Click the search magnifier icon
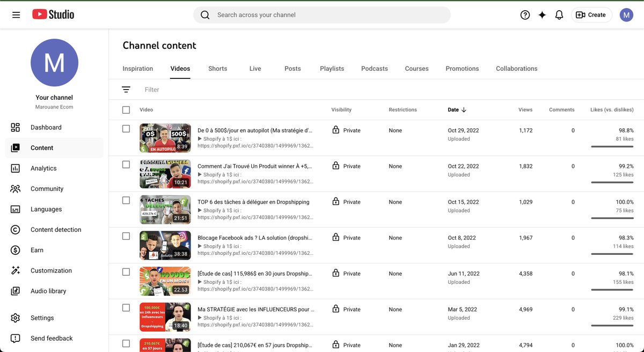 click(205, 15)
